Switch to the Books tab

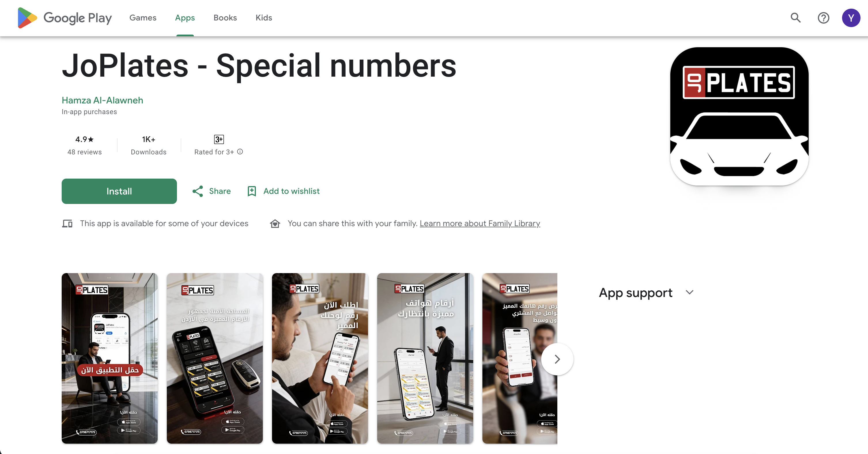pyautogui.click(x=225, y=18)
